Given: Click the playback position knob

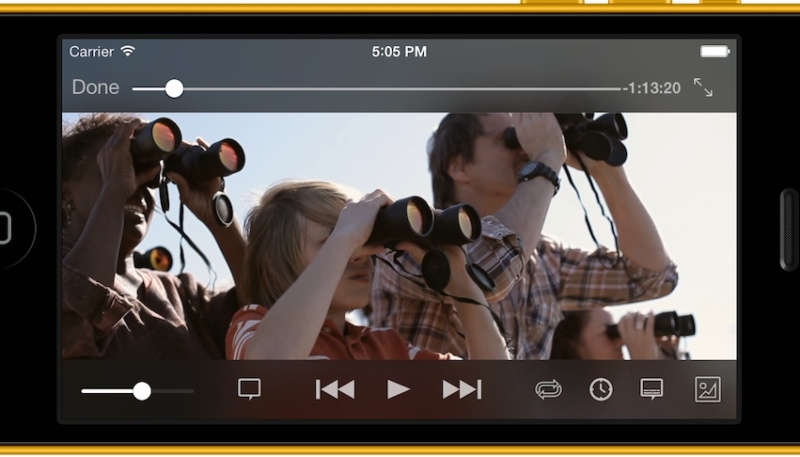Looking at the screenshot, I should pyautogui.click(x=174, y=88).
